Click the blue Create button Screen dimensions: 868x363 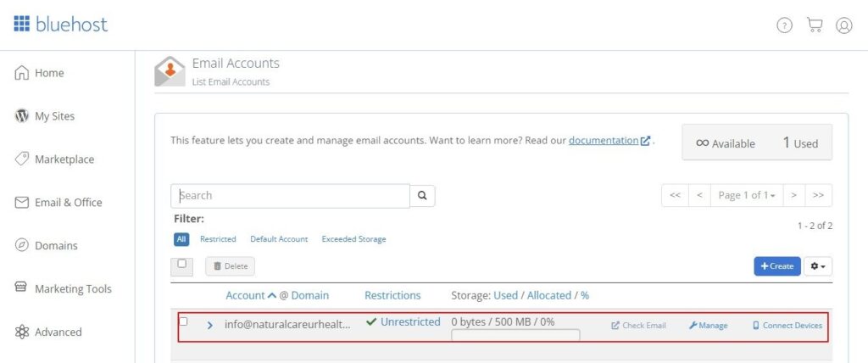click(x=776, y=266)
